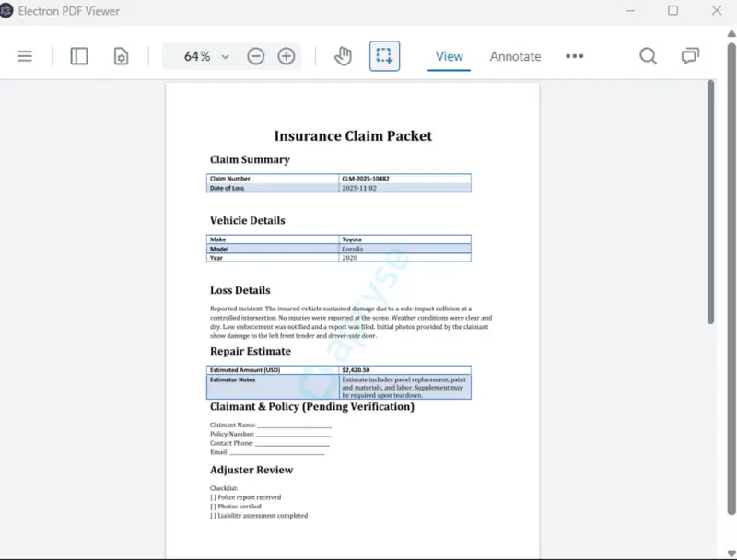Click the 64% zoom value field

pos(197,56)
